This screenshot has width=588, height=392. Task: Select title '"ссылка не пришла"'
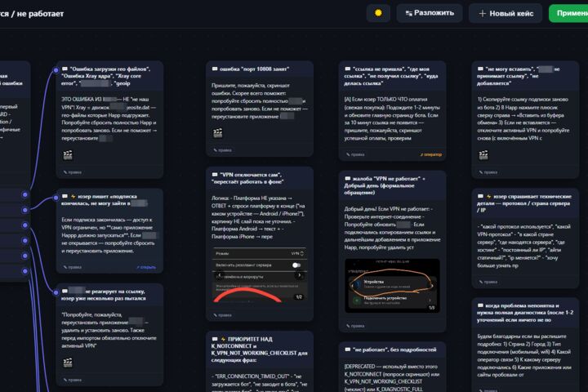pyautogui.click(x=376, y=69)
